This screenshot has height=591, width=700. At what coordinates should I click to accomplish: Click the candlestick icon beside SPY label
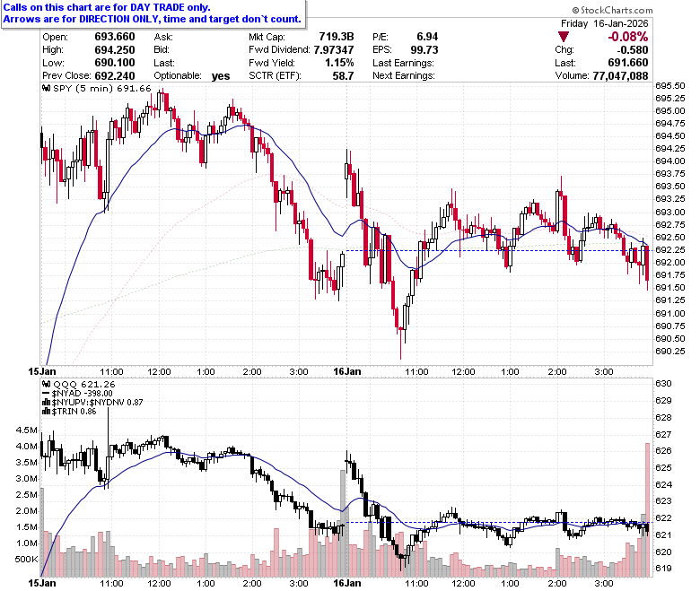(x=46, y=88)
